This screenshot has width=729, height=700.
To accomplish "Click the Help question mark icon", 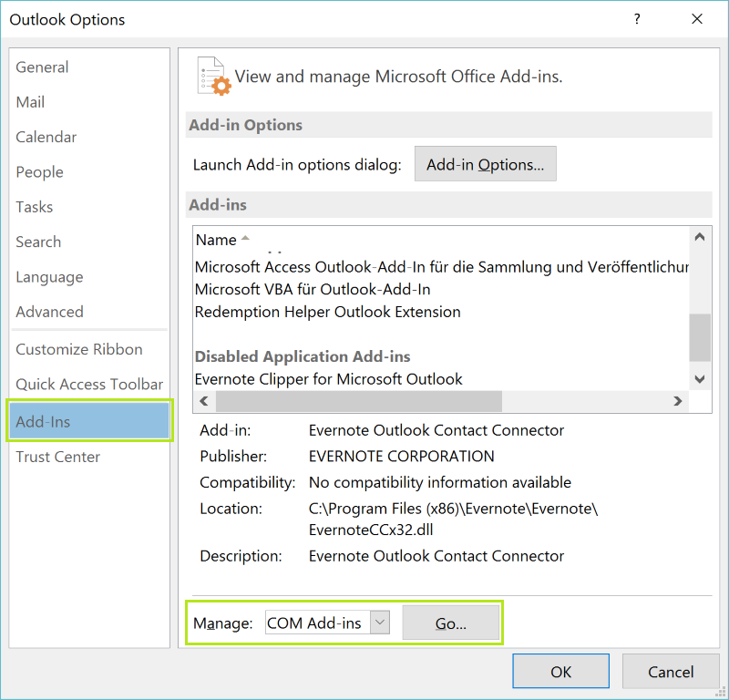I will point(637,19).
